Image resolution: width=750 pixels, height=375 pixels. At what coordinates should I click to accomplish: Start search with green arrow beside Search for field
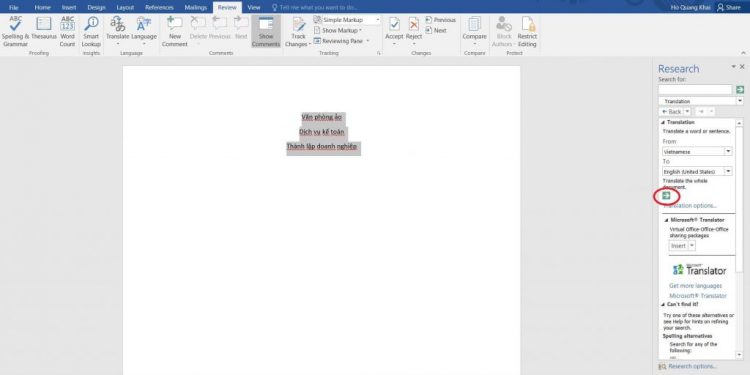pos(739,89)
